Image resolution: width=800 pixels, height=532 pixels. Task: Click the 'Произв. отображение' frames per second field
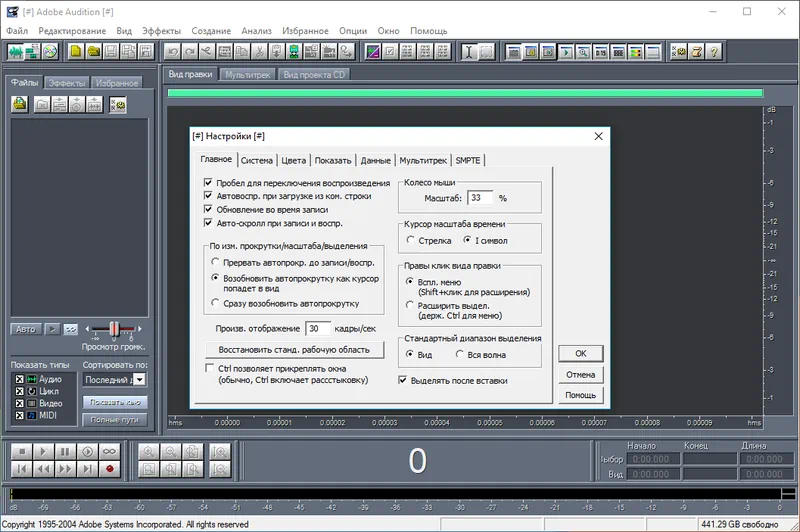[318, 328]
